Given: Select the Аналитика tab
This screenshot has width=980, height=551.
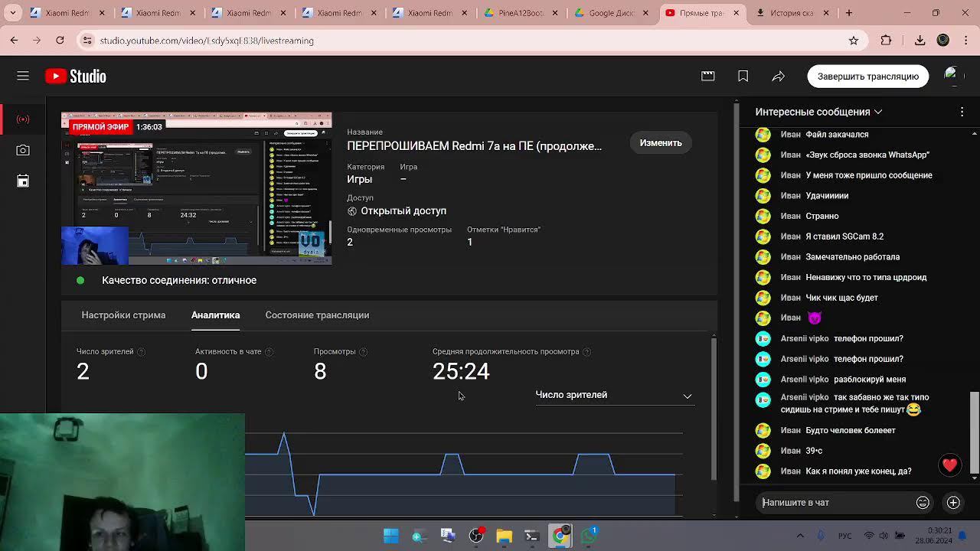Looking at the screenshot, I should (215, 315).
